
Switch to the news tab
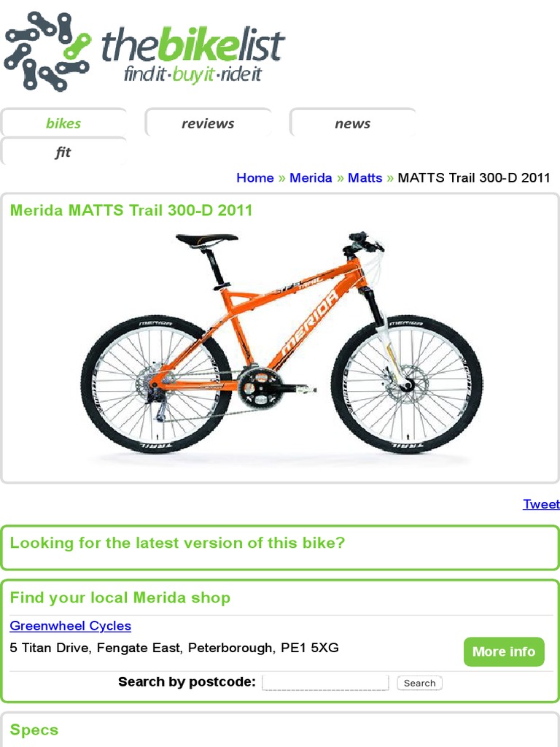(352, 123)
